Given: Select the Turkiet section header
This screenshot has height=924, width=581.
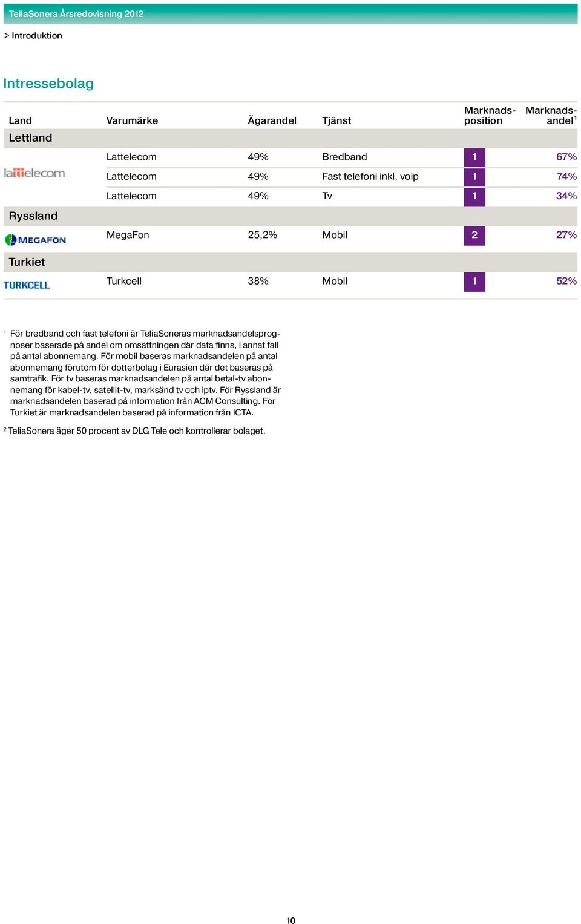Looking at the screenshot, I should [x=290, y=262].
